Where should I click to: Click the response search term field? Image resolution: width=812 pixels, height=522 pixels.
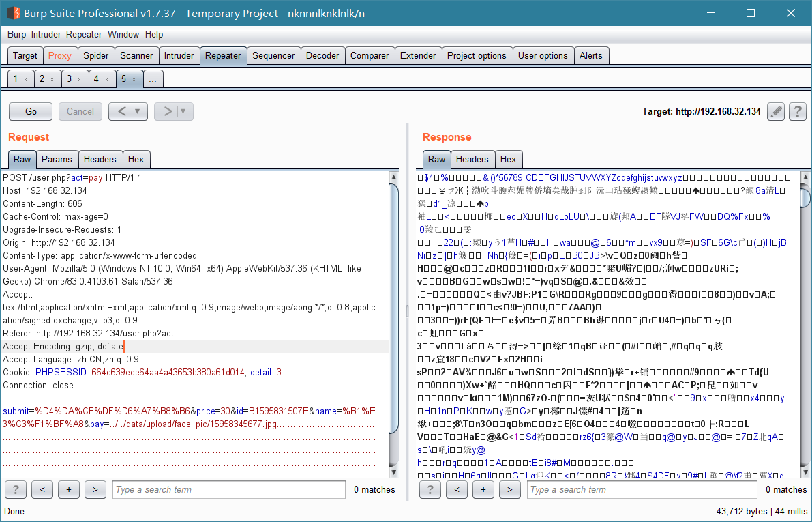(642, 489)
